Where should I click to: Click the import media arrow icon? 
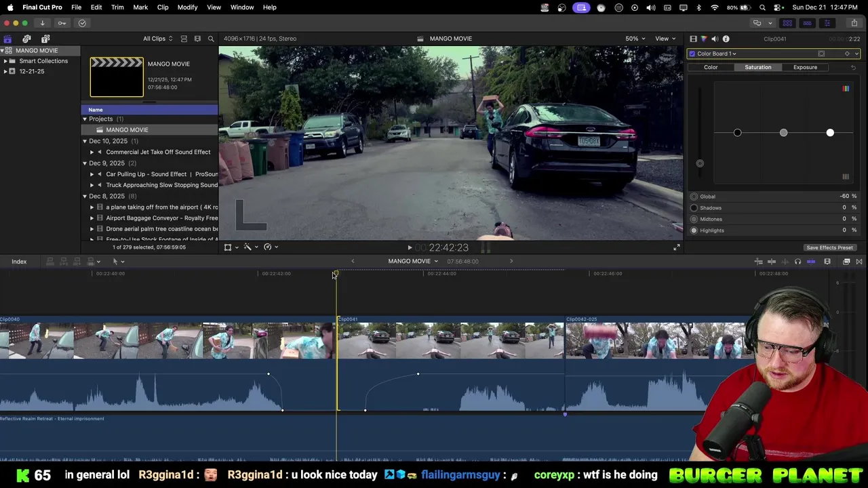(x=42, y=23)
